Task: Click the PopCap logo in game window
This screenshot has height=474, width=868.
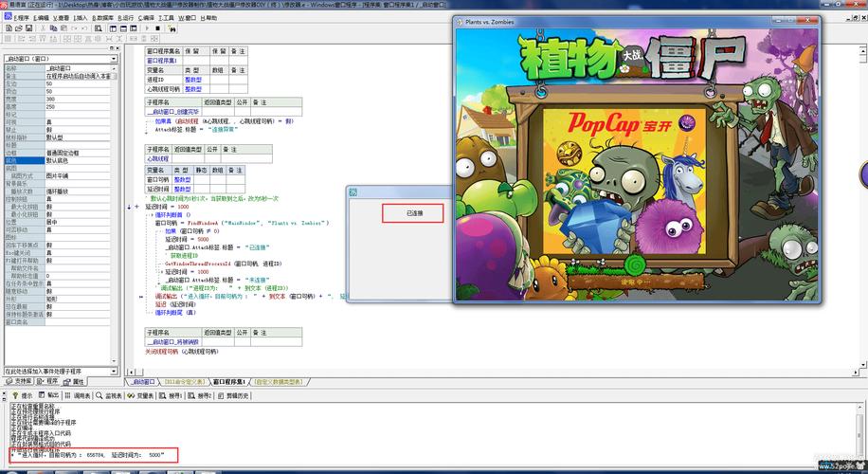Action: 619,123
